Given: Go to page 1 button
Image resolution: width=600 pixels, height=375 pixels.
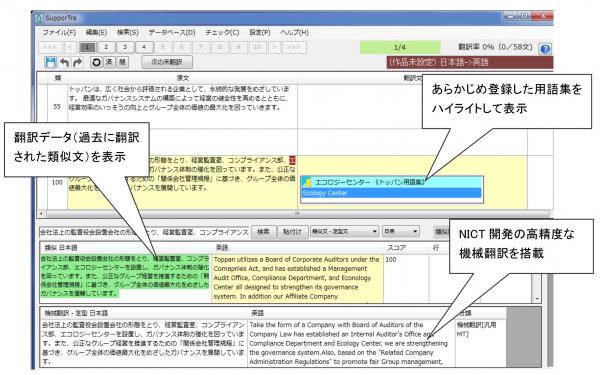Looking at the screenshot, I should [x=87, y=47].
